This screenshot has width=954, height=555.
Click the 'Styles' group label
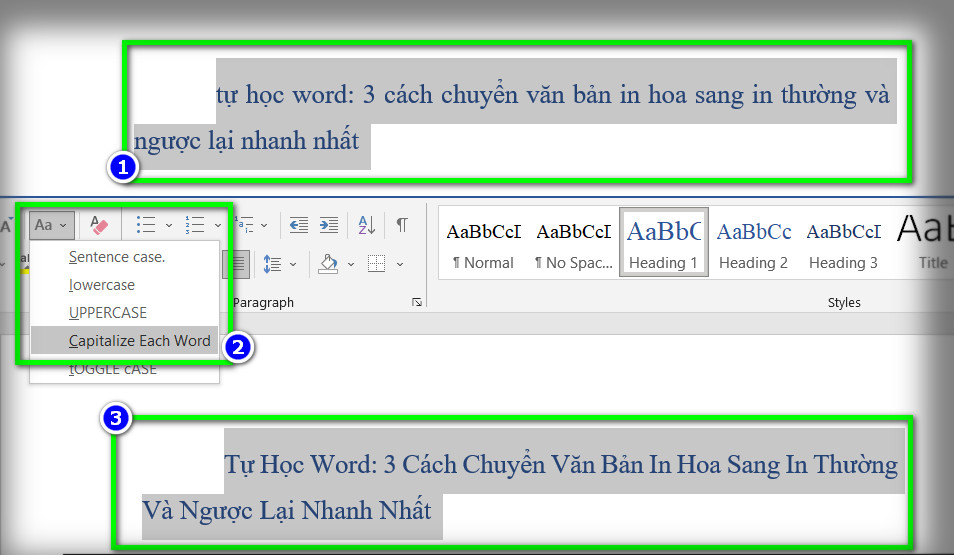(844, 302)
